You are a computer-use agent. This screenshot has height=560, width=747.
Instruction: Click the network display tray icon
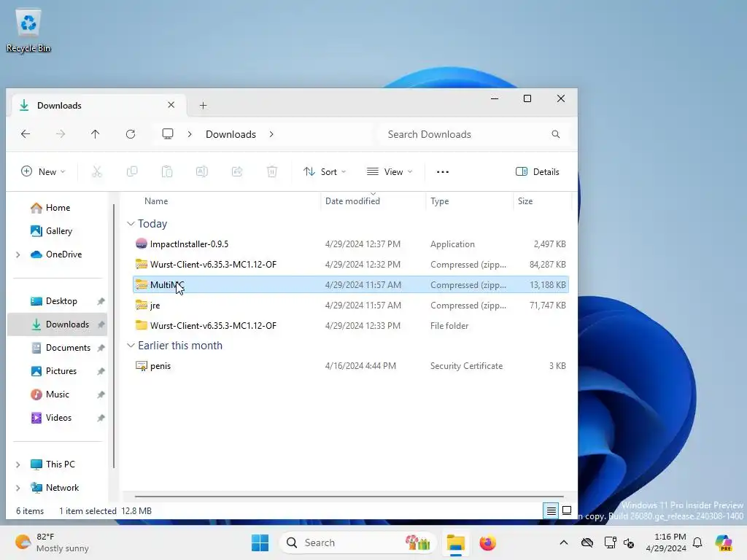click(x=611, y=542)
